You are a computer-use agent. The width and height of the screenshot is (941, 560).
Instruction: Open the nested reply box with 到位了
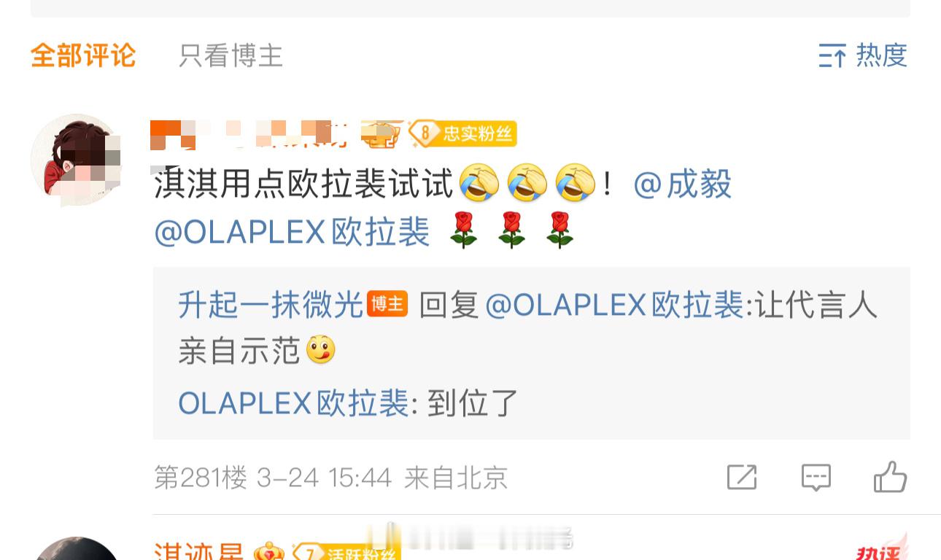531,353
